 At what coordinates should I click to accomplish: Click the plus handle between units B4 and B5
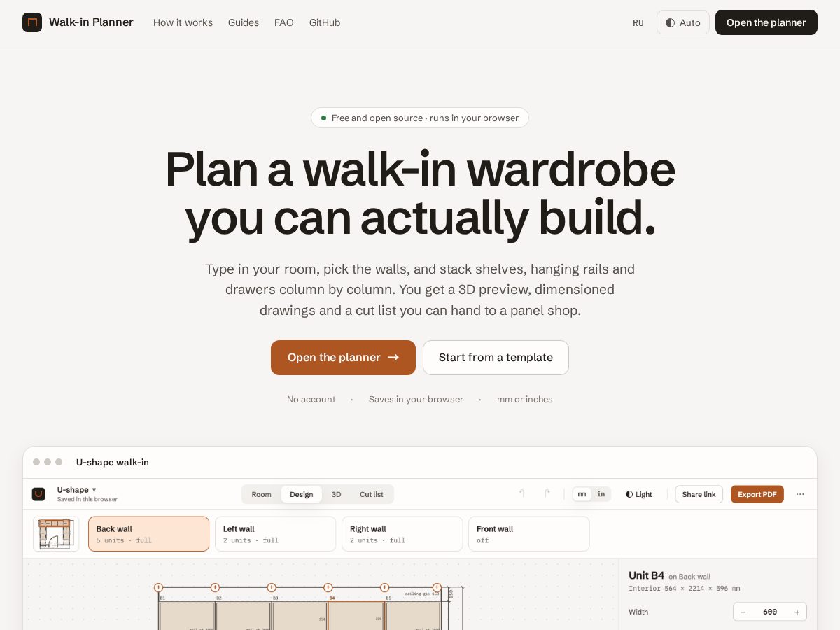tap(384, 587)
